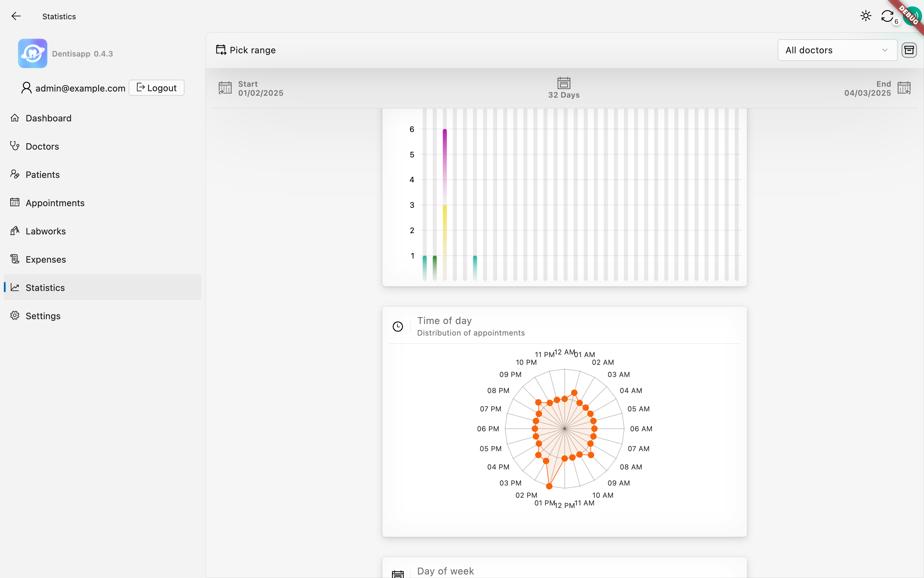Open the Dashboard page
The width and height of the screenshot is (924, 578).
[102, 118]
